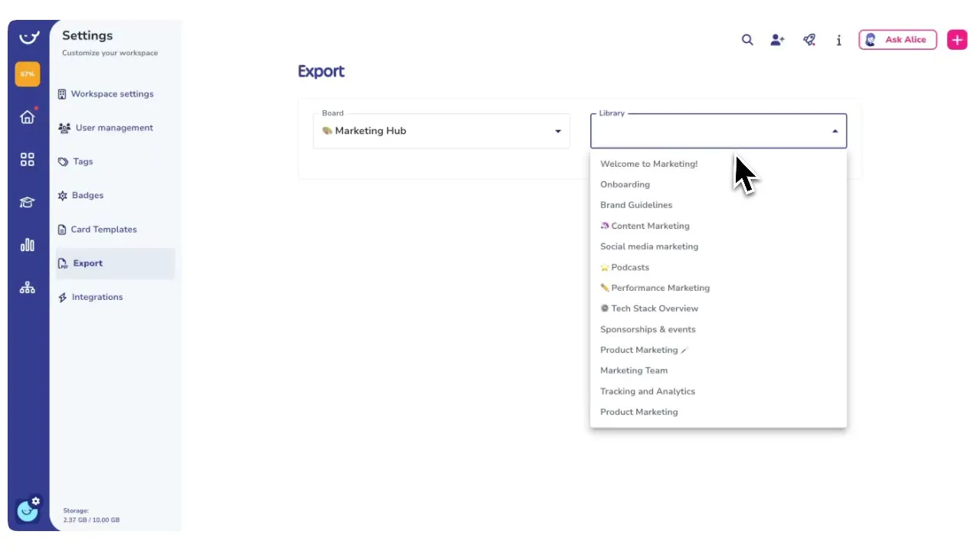The width and height of the screenshot is (980, 551).
Task: Select Product Marketing with pencil emoji
Action: point(718,350)
